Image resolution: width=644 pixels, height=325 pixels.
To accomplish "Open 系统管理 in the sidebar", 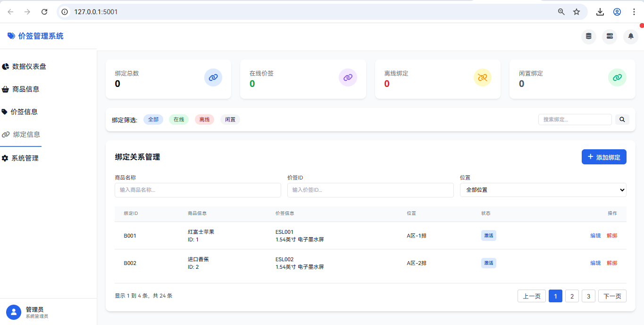I will (x=20, y=158).
